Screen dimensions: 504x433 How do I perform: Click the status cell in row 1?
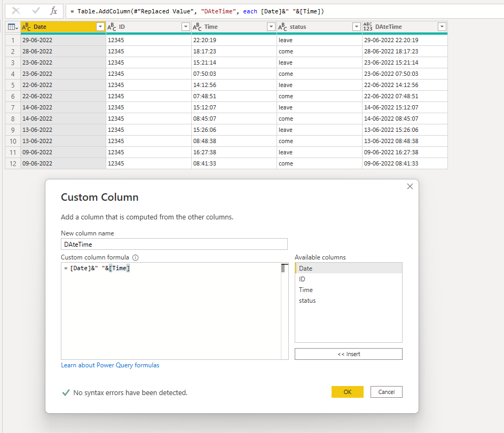319,40
